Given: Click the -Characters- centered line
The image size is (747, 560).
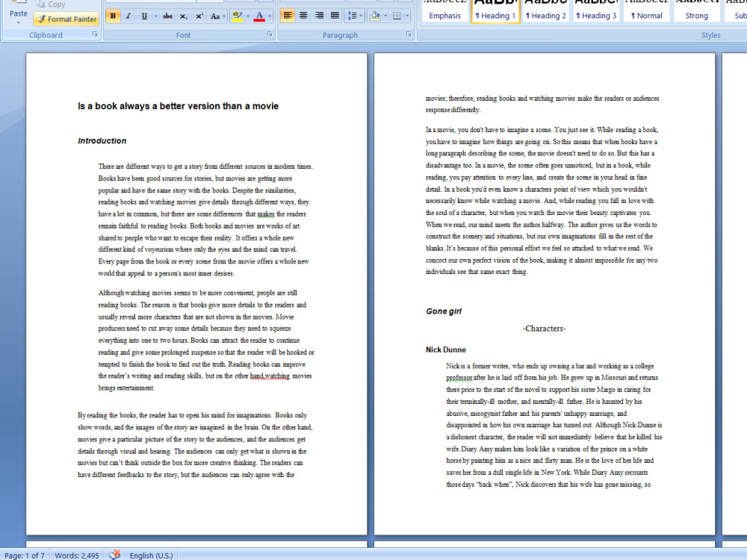Looking at the screenshot, I should pyautogui.click(x=544, y=329).
